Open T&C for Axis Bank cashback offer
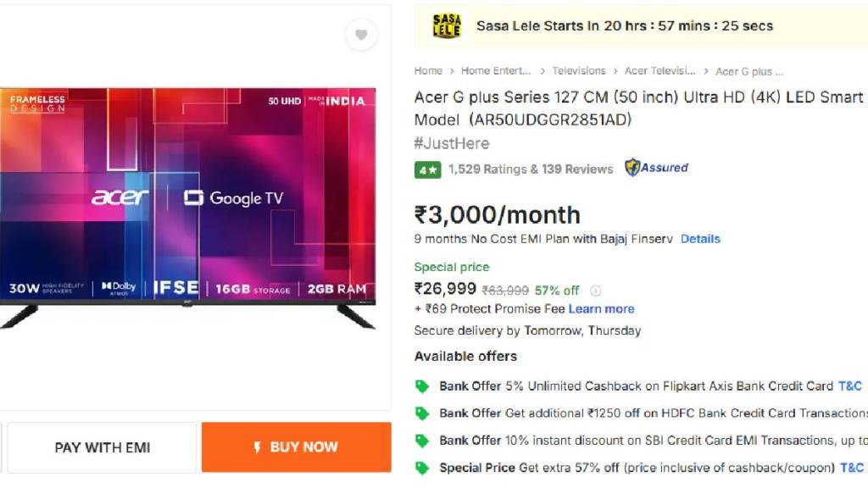 (849, 386)
